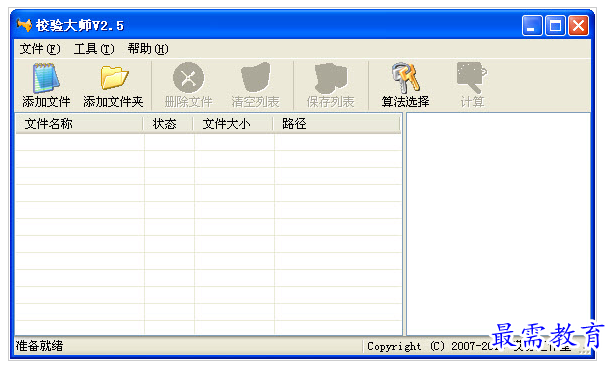Open the 文件(F) menu
The width and height of the screenshot is (613, 367).
click(x=40, y=49)
